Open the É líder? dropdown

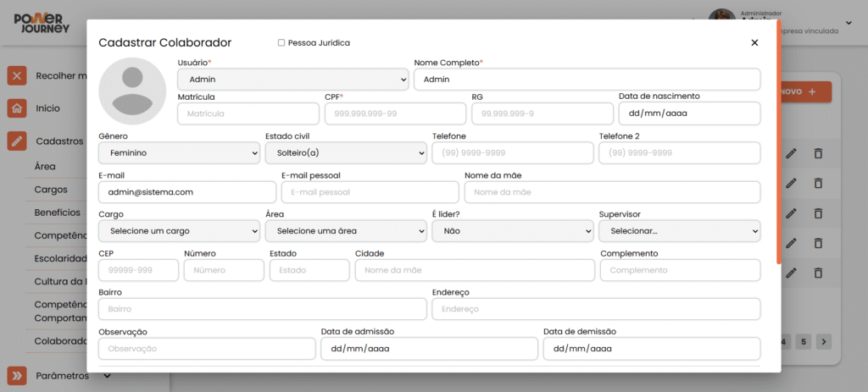513,231
